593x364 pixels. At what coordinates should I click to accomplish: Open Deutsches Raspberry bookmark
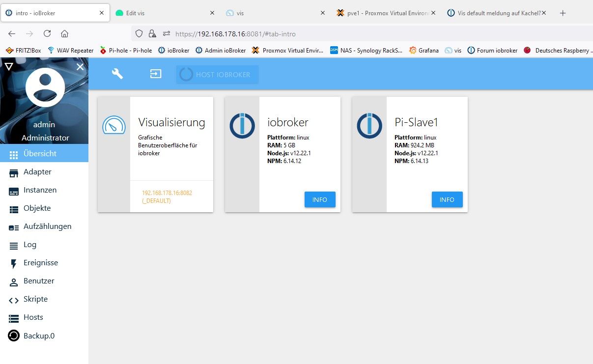point(558,50)
